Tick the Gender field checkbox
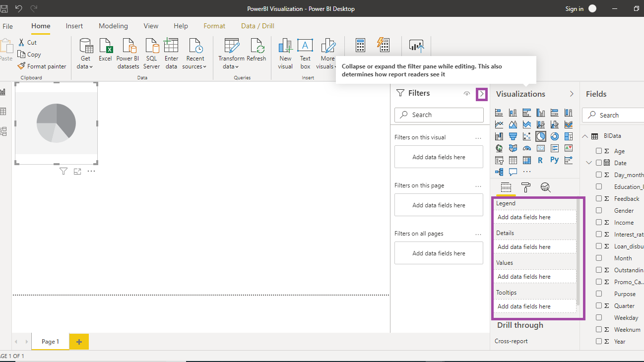Screen dimensions: 644x362 coord(599,210)
